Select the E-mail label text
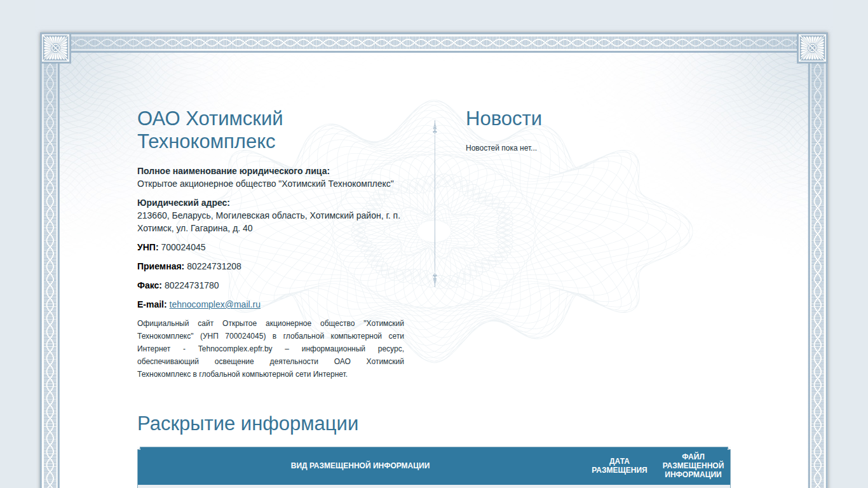 (152, 304)
